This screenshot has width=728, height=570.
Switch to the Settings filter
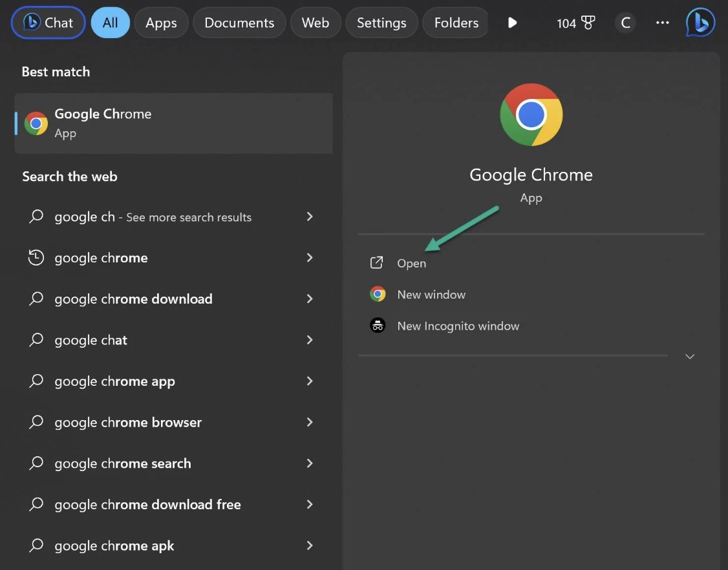point(381,22)
